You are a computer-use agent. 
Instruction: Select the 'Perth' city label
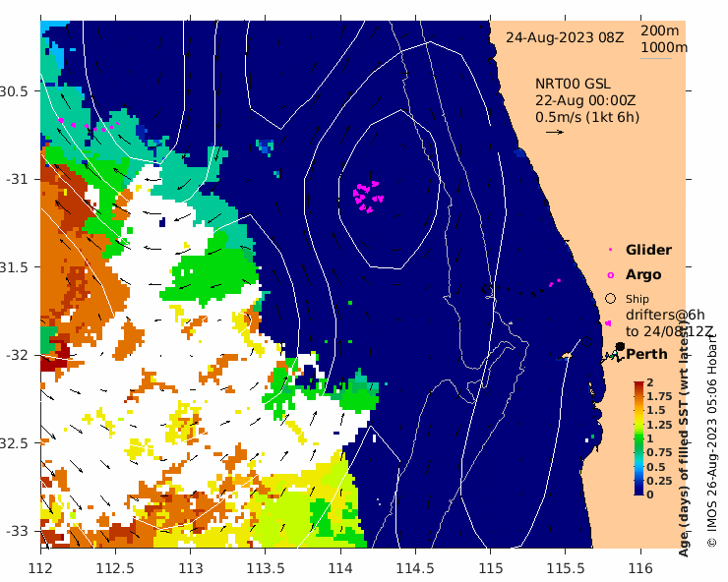[x=646, y=354]
